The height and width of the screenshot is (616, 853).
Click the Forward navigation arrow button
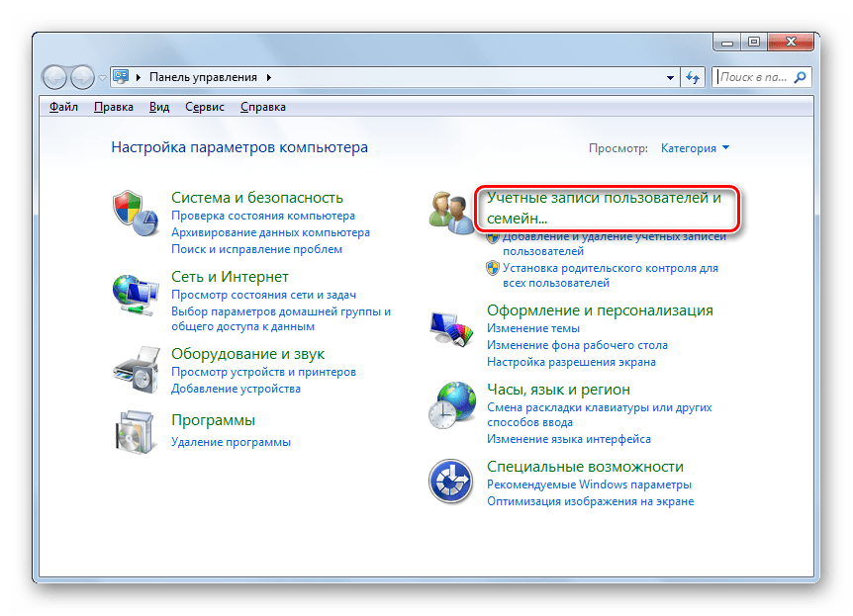click(x=82, y=77)
